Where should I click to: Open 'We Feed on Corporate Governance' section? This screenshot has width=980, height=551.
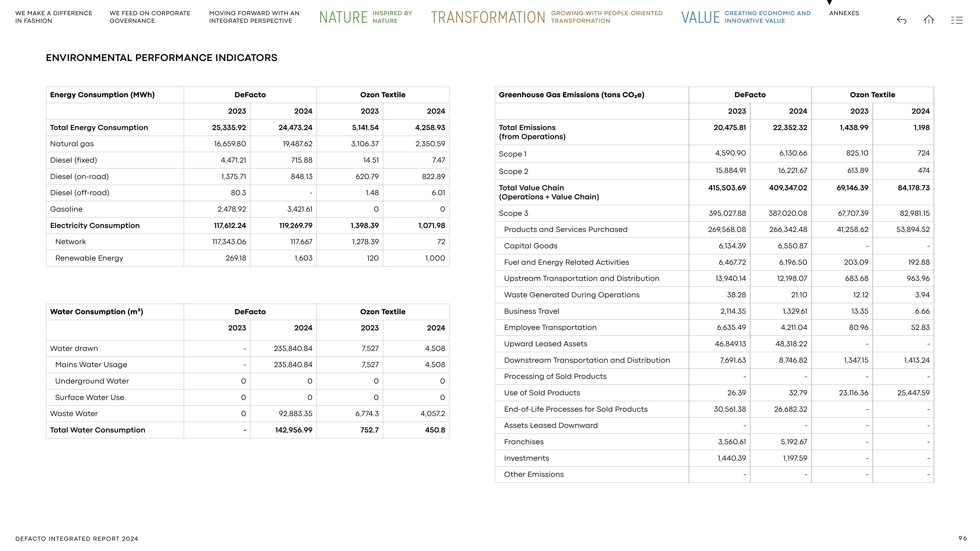(x=150, y=17)
